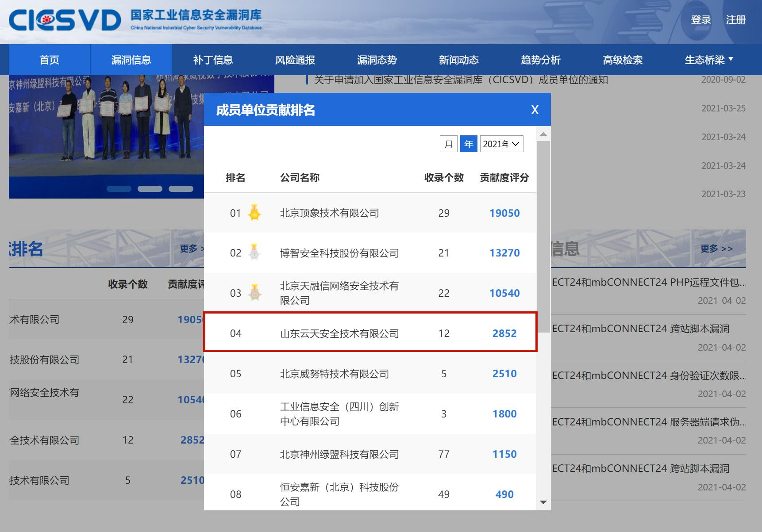Click the scrollbar up arrow in dialog
This screenshot has height=532, width=762.
[x=543, y=134]
